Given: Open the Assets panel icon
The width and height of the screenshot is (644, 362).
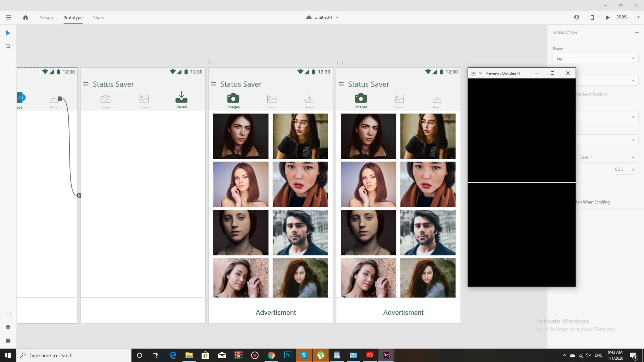Looking at the screenshot, I should tap(8, 314).
